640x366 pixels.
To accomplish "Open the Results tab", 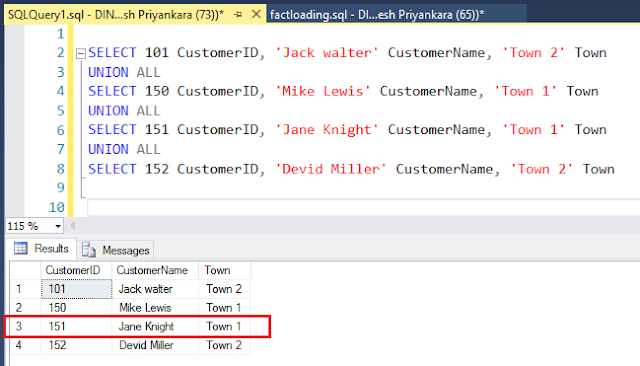I will pos(41,248).
